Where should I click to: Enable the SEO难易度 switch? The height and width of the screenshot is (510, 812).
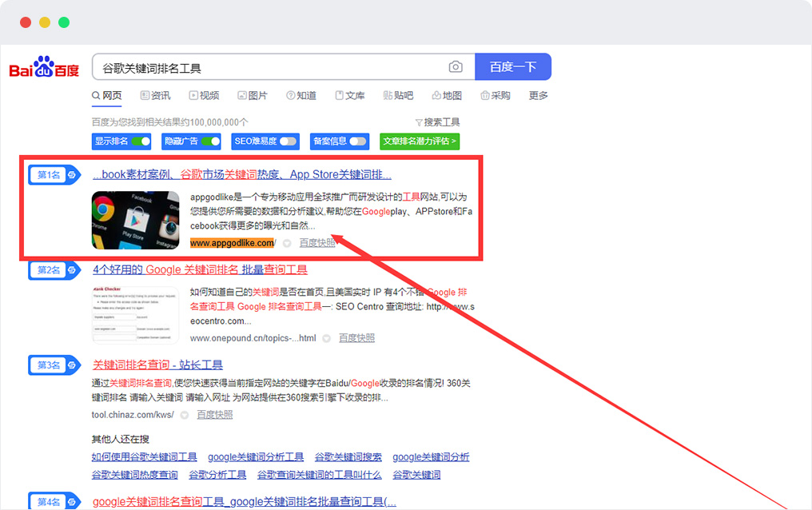click(289, 141)
